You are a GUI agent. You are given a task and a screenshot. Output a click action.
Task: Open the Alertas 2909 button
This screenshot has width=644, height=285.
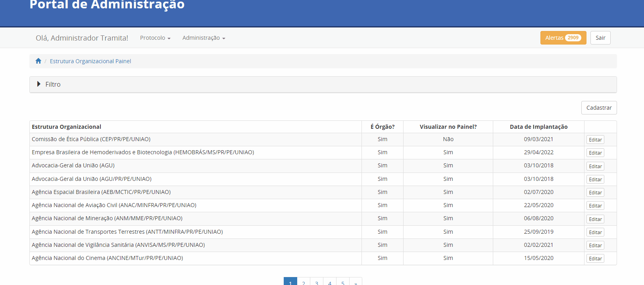[x=563, y=38]
